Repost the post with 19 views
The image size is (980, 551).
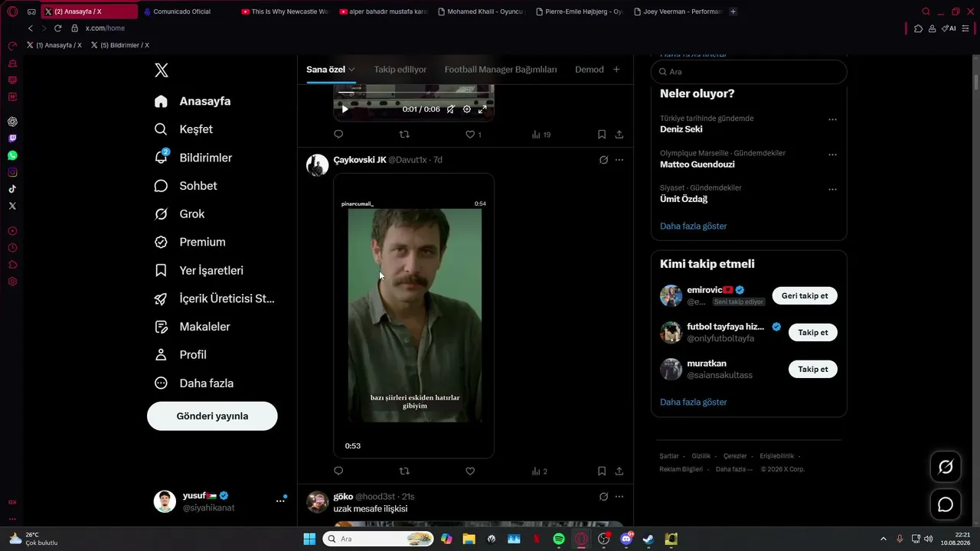tap(404, 135)
